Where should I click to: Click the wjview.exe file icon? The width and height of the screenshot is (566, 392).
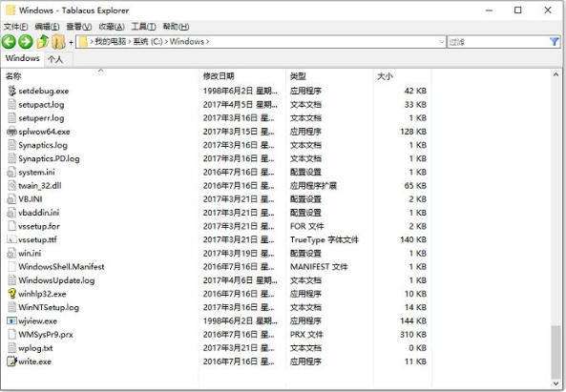click(x=11, y=320)
